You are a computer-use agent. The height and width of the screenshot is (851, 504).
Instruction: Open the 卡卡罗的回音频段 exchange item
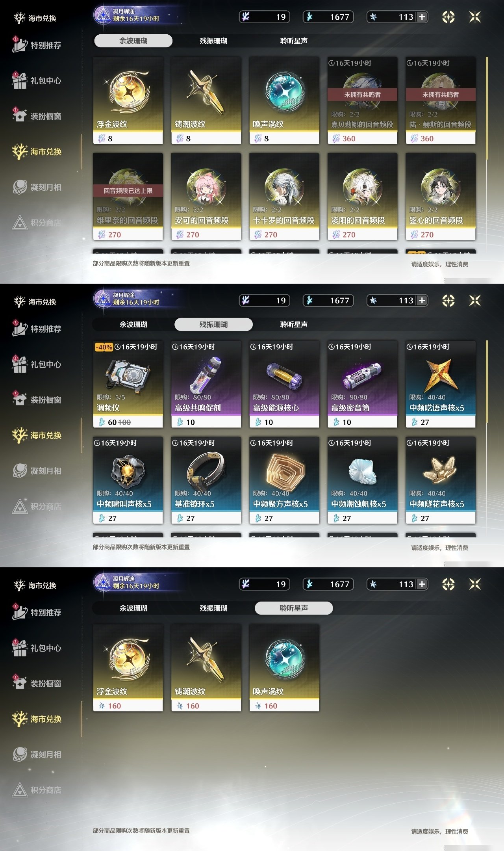[284, 197]
